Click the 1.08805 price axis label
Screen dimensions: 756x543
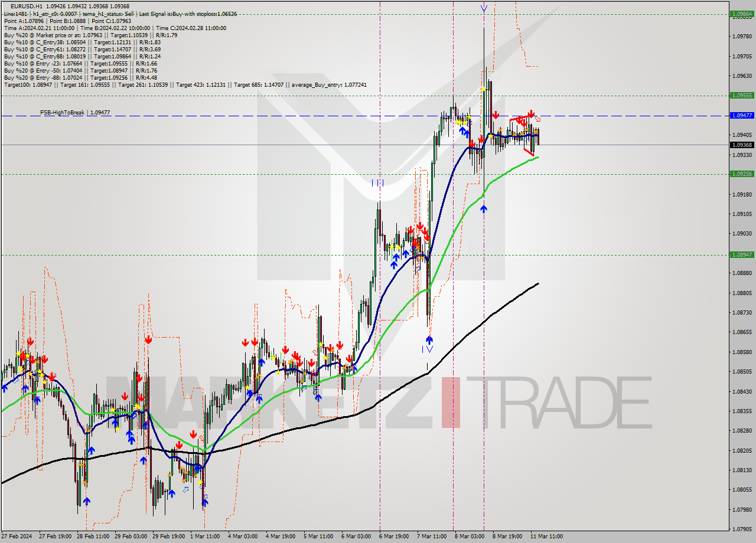[741, 293]
